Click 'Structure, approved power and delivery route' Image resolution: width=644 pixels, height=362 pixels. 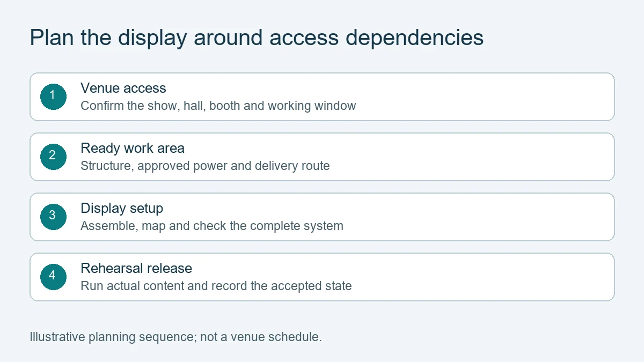[x=205, y=166]
